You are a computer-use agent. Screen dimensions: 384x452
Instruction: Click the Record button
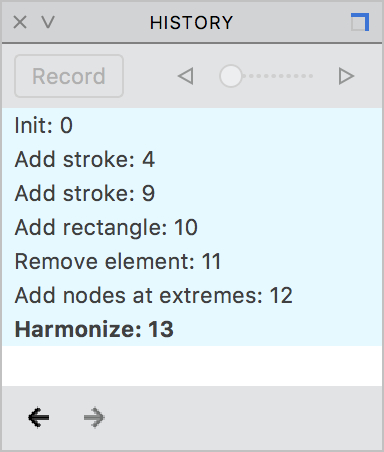(x=69, y=76)
